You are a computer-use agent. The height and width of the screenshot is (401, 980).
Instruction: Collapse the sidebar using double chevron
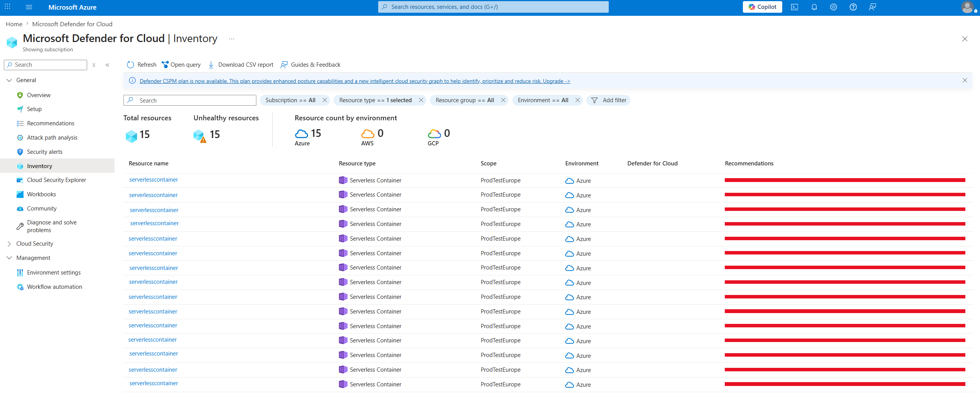(x=108, y=65)
